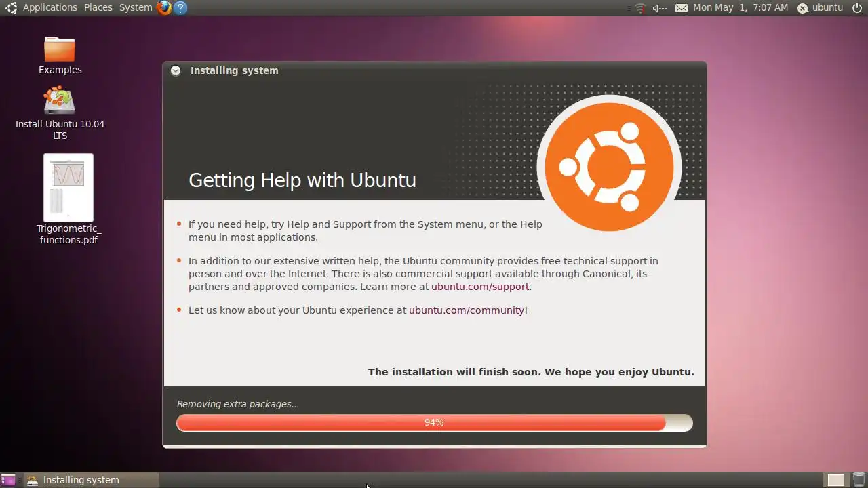Open the ubuntu user menu
868x488 pixels.
(x=820, y=8)
